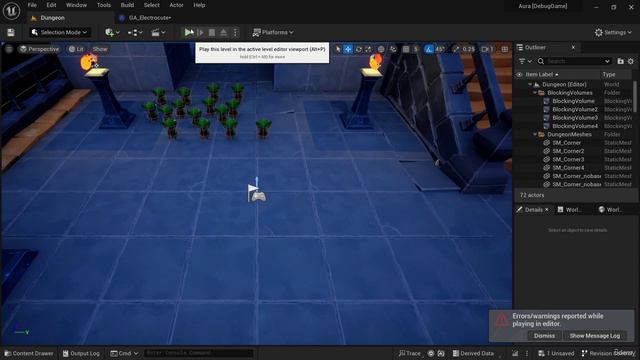
Task: Open viewport options hamburger menu
Action: pos(9,49)
